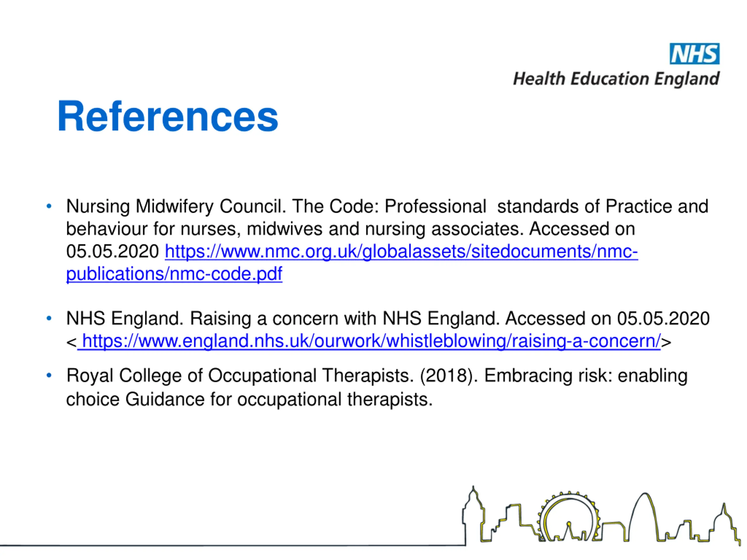Viewport: 747px width, 560px height.
Task: Click the References heading
Action: [x=167, y=116]
